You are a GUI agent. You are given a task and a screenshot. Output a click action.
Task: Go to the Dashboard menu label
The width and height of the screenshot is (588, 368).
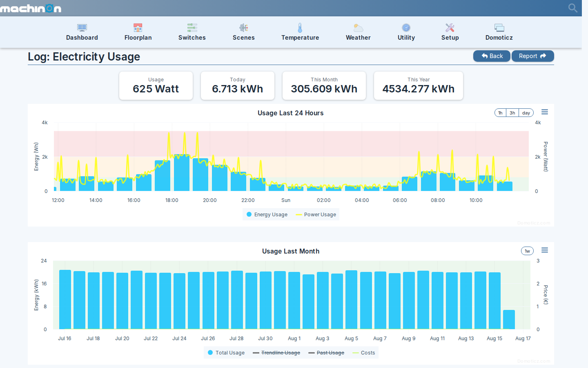point(82,38)
